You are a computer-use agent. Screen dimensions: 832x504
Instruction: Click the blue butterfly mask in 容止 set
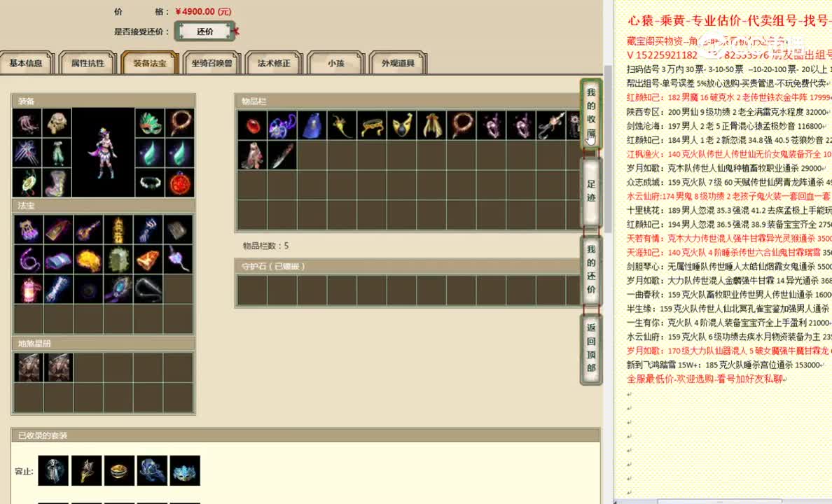click(x=185, y=470)
